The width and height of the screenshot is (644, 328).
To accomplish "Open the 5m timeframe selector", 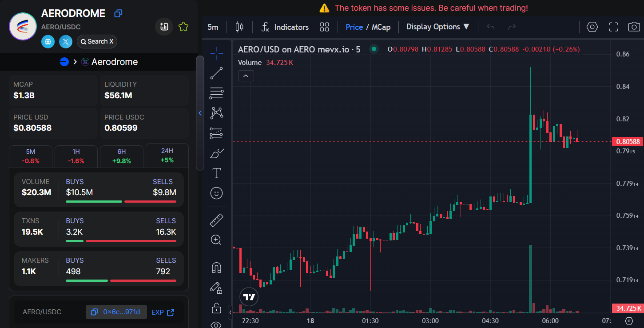I will [x=213, y=27].
